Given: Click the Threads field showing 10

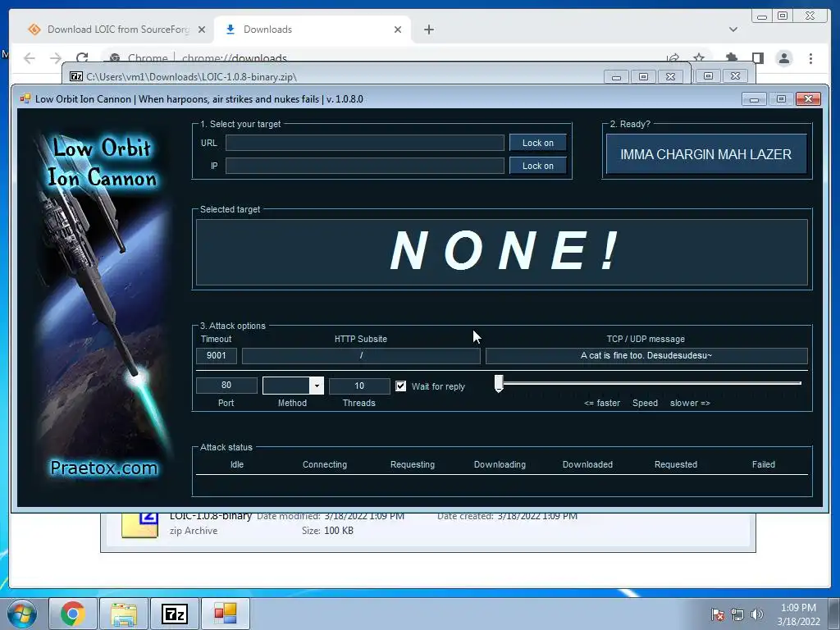Looking at the screenshot, I should [x=359, y=386].
